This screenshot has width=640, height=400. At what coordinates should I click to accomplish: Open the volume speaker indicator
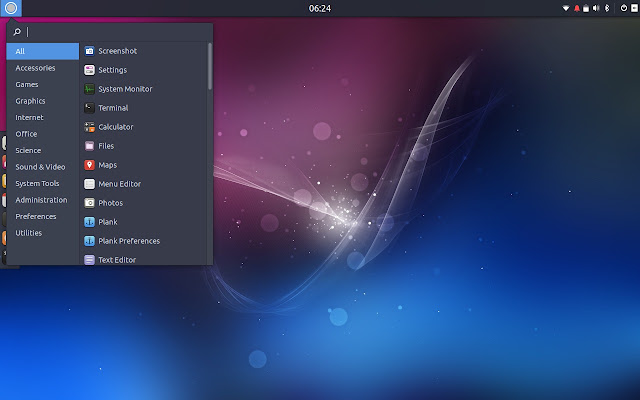pyautogui.click(x=596, y=8)
